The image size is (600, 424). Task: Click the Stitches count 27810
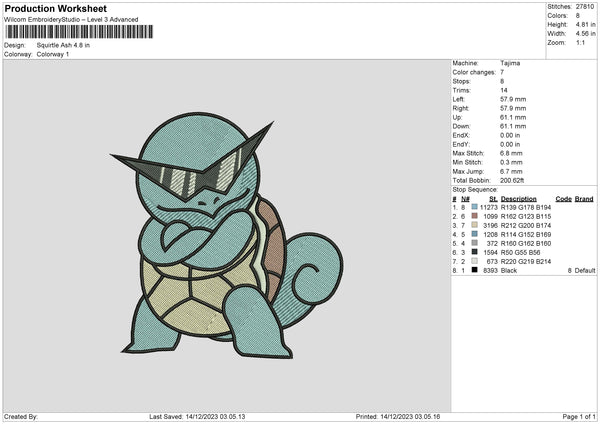click(x=587, y=6)
